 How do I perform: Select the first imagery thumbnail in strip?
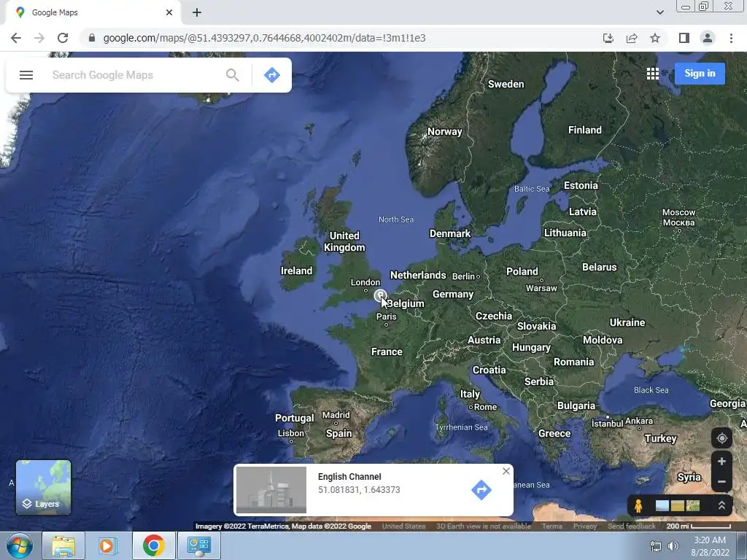[x=662, y=505]
